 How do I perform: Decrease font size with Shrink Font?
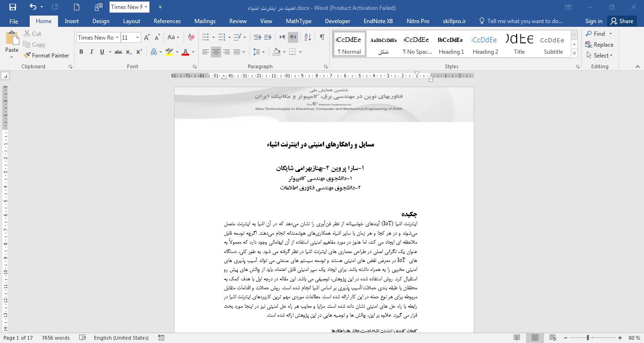pyautogui.click(x=157, y=37)
